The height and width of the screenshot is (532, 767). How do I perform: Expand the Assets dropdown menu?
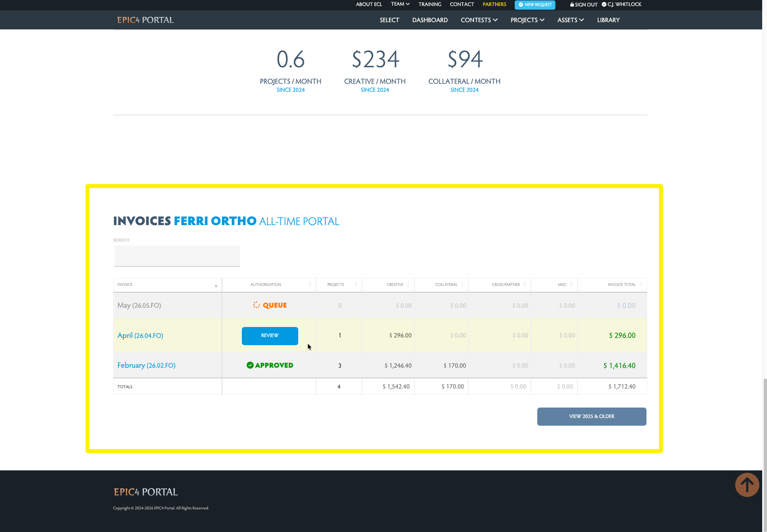click(571, 20)
